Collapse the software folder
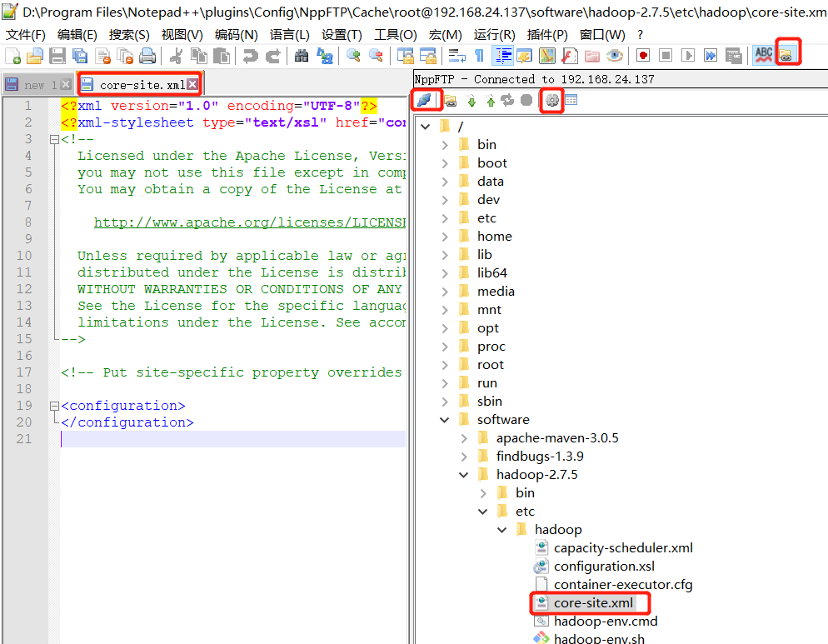 (444, 419)
